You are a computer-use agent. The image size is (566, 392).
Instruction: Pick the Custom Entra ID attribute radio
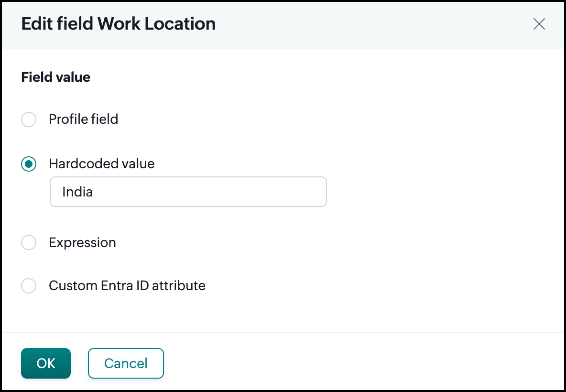point(29,286)
